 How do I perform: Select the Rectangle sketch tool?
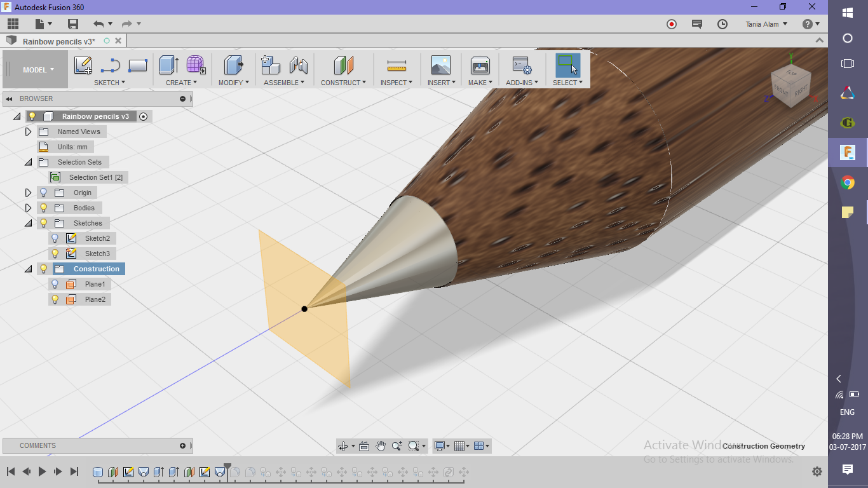click(x=138, y=65)
